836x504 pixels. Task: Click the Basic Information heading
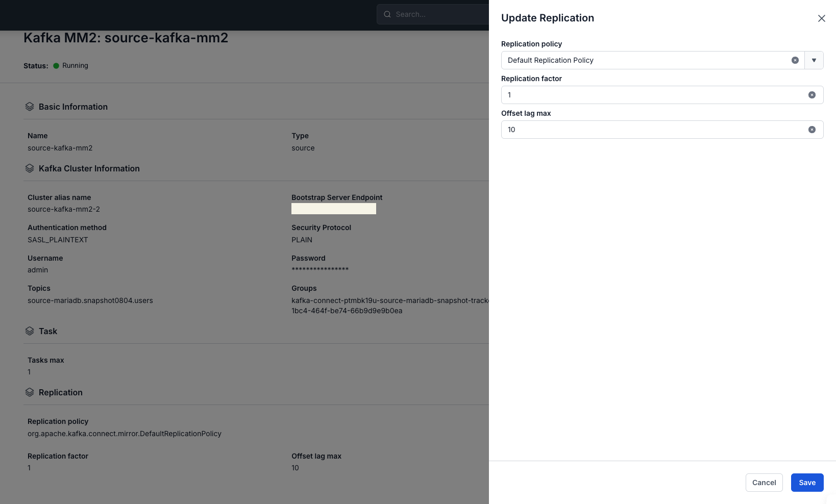coord(73,107)
